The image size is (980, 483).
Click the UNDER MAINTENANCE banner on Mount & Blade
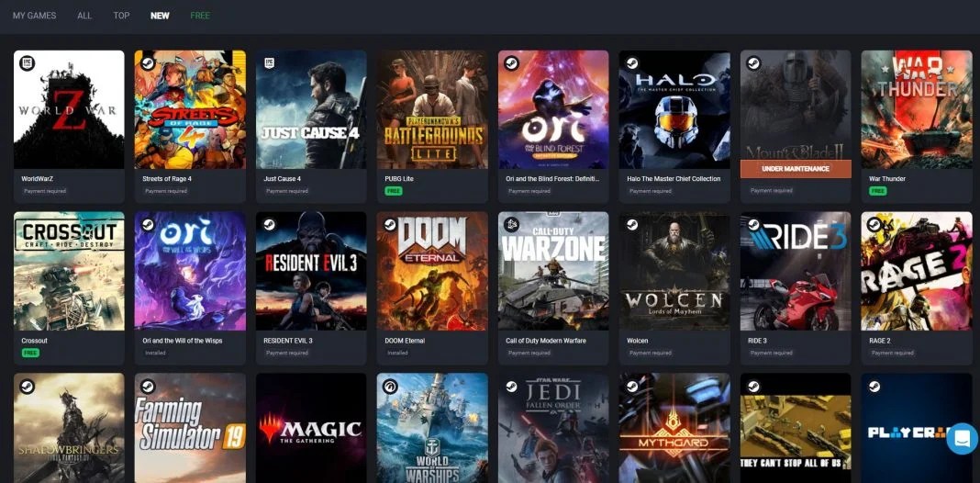[x=796, y=169]
